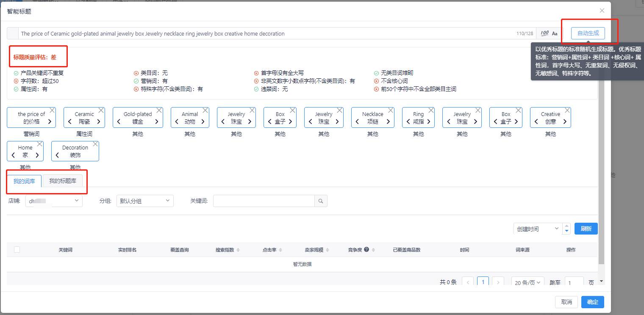Click the 竞争度 help question-mark icon

pyautogui.click(x=366, y=249)
